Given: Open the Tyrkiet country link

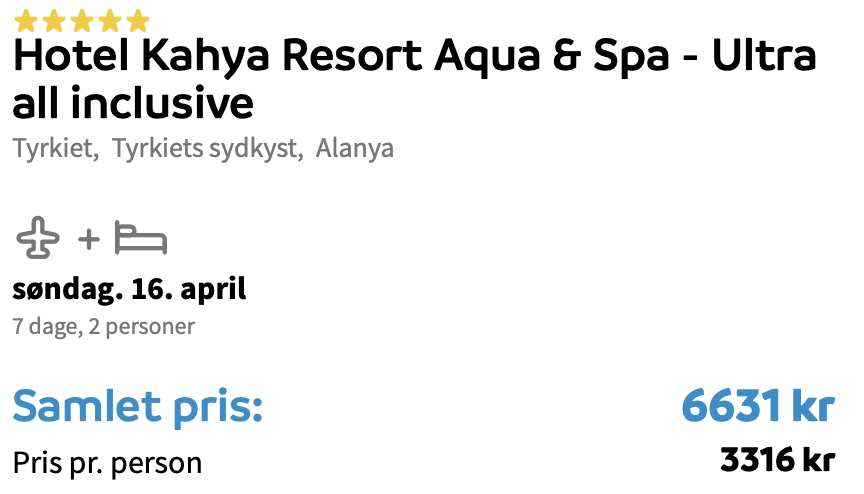Looking at the screenshot, I should [56, 148].
